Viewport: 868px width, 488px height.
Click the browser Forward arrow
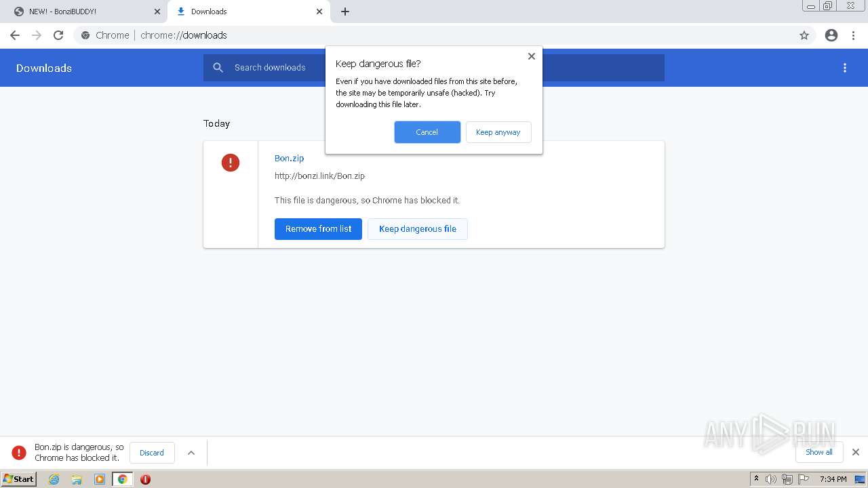click(37, 35)
